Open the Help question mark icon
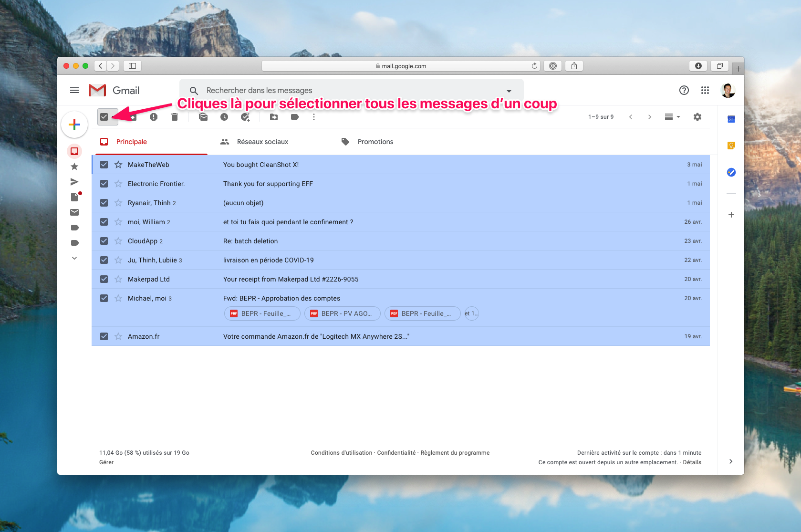The image size is (801, 532). click(684, 90)
